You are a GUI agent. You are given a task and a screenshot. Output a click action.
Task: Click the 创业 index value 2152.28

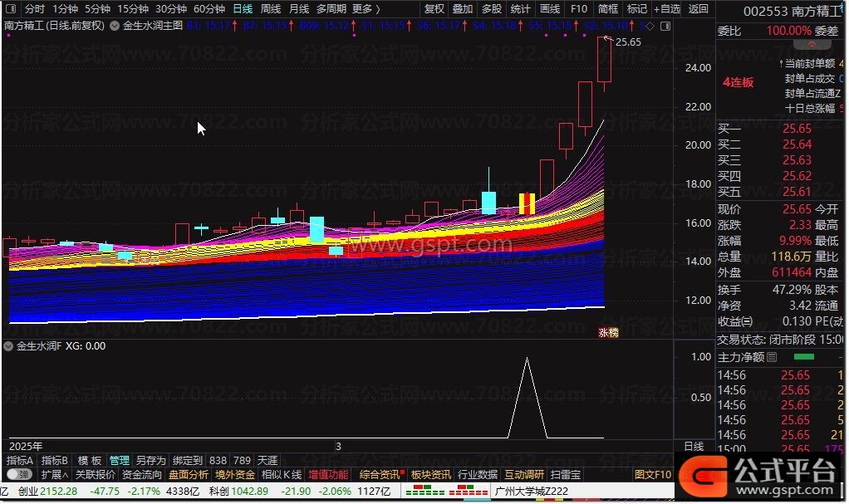click(58, 491)
